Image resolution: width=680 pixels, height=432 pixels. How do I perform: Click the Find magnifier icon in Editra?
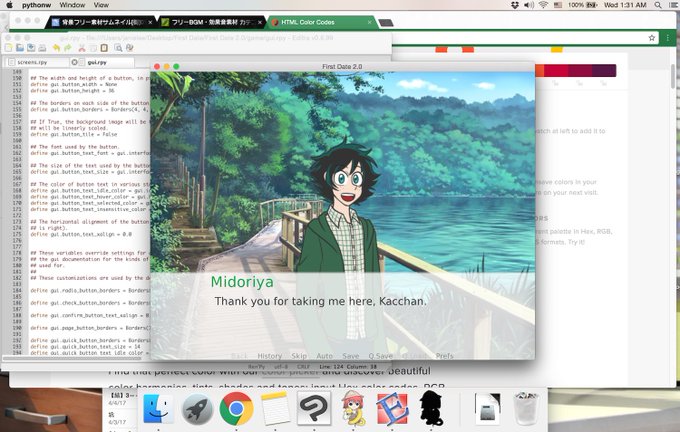[118, 48]
